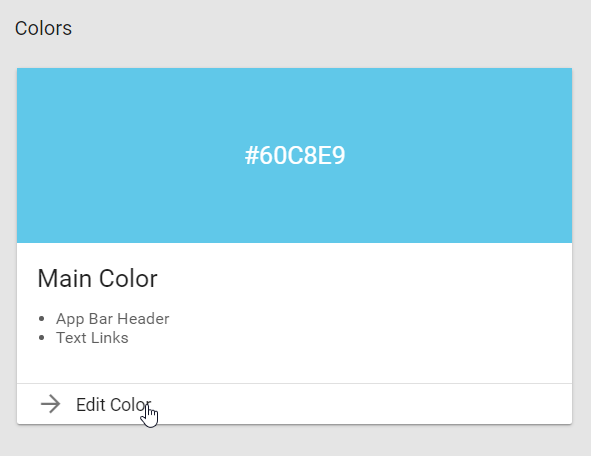The width and height of the screenshot is (591, 456).
Task: Click the bullet point before Text Links
Action: [x=41, y=338]
